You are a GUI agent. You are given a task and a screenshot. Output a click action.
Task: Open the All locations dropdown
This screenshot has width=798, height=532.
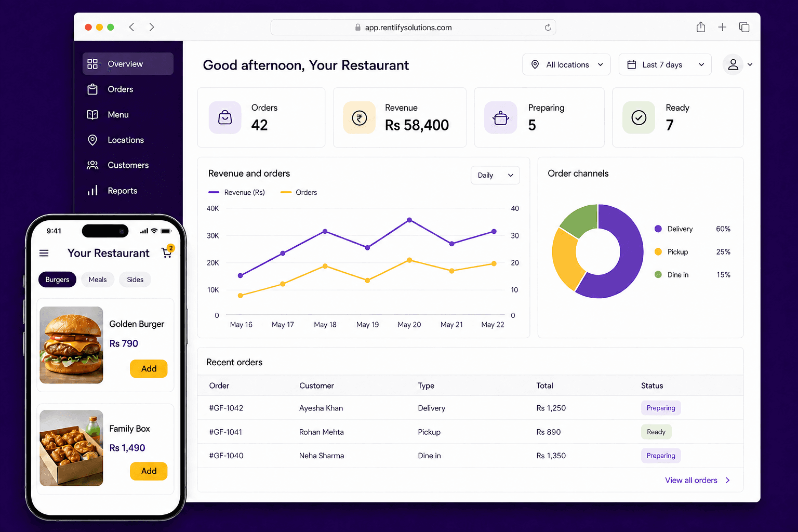point(566,64)
